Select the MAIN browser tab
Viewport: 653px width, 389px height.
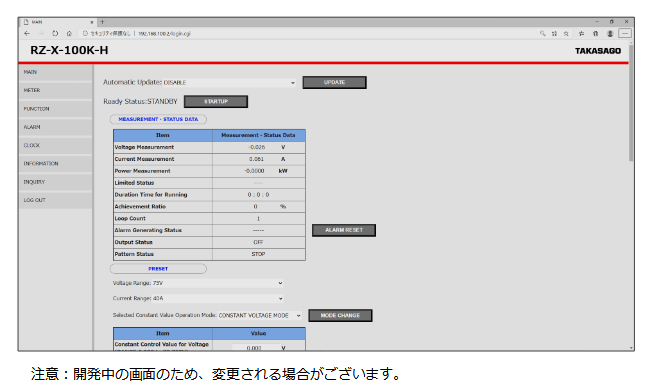58,22
